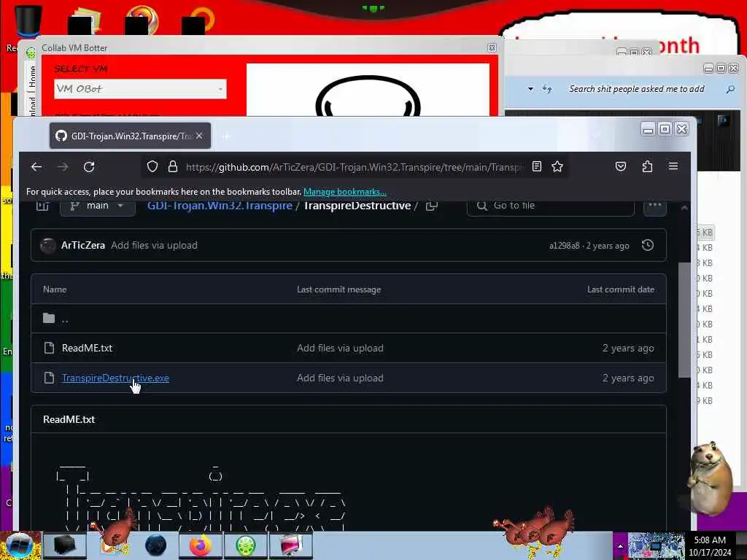Open the pink monitor taskbar icon
747x560 pixels.
(x=291, y=545)
